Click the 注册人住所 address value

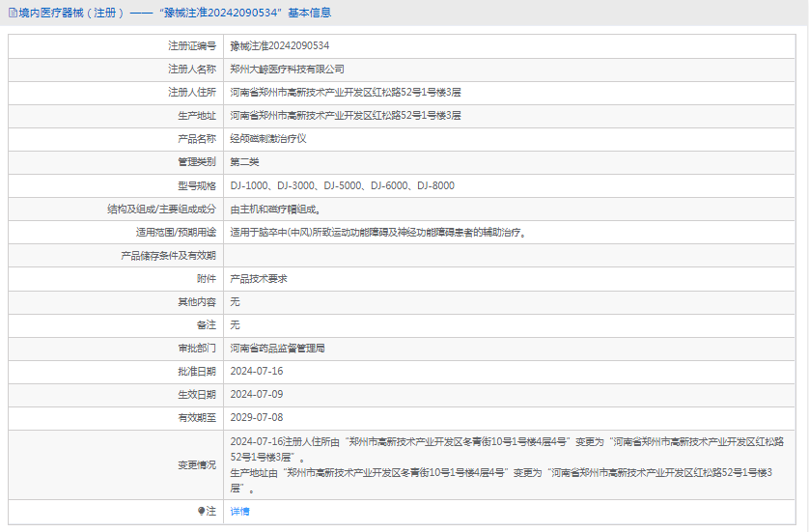[x=346, y=92]
